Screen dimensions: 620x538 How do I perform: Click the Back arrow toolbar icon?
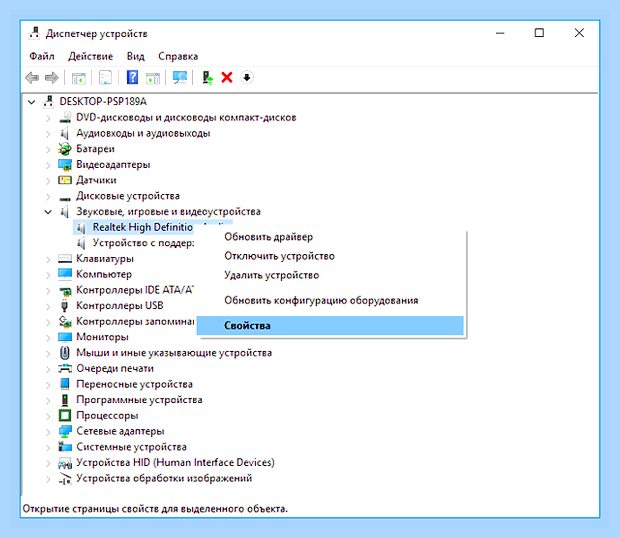32,77
